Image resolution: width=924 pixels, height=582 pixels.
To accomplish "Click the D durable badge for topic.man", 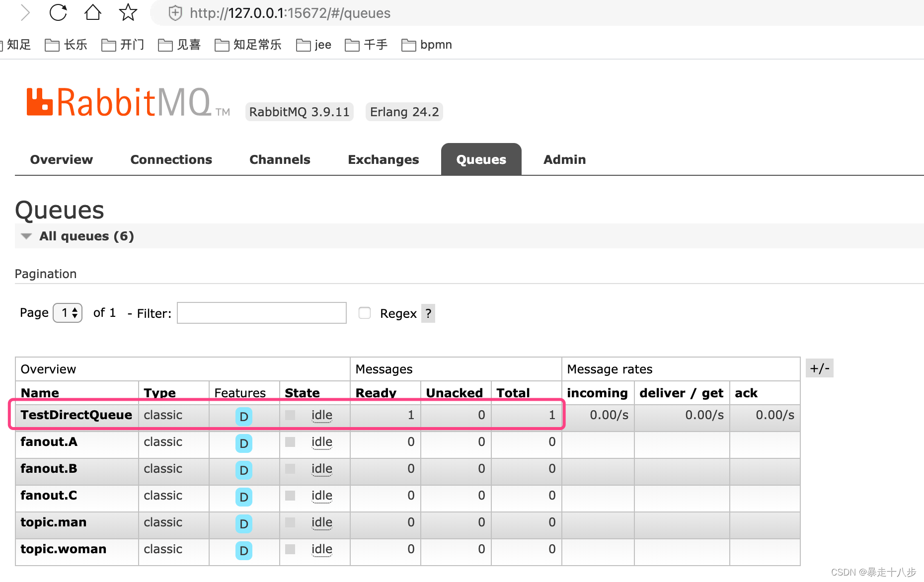I will tap(243, 523).
